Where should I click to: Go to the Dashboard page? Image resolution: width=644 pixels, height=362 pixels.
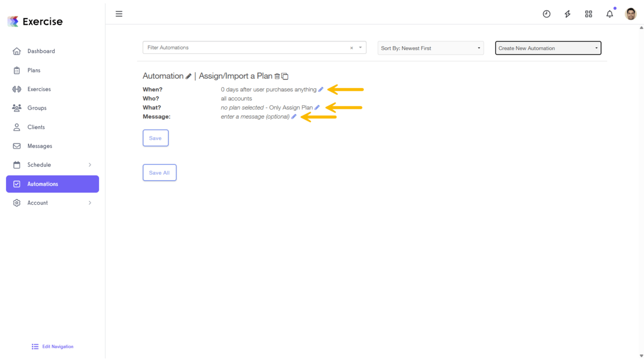tap(41, 51)
